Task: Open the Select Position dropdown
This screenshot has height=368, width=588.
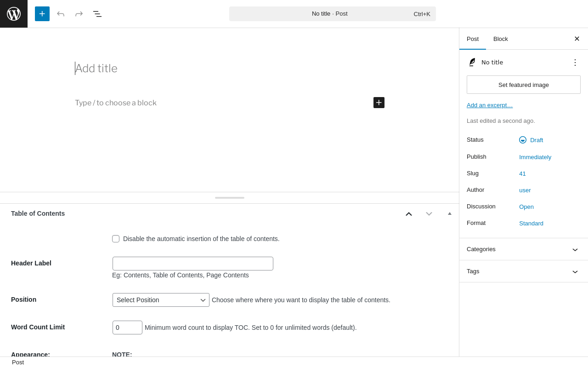Action: tap(161, 300)
